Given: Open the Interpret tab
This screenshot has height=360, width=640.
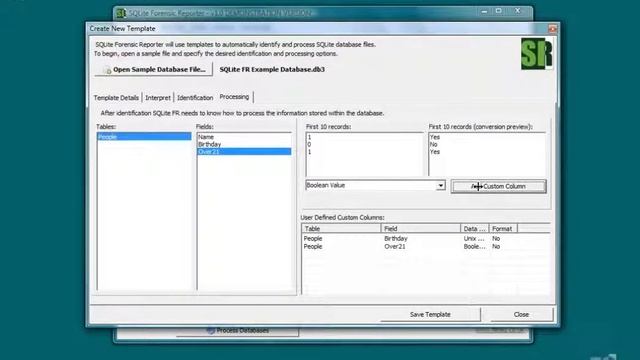Looking at the screenshot, I should 158,98.
